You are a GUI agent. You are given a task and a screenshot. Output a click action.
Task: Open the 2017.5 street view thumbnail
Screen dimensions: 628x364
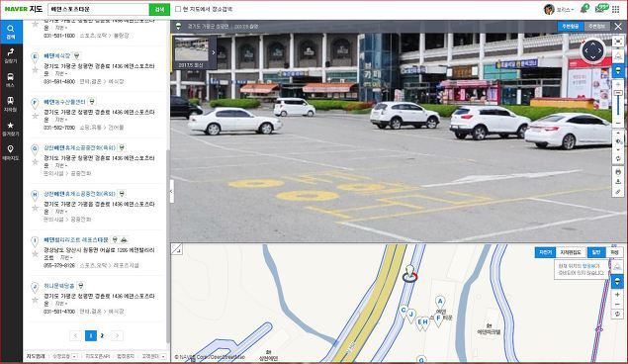point(192,52)
